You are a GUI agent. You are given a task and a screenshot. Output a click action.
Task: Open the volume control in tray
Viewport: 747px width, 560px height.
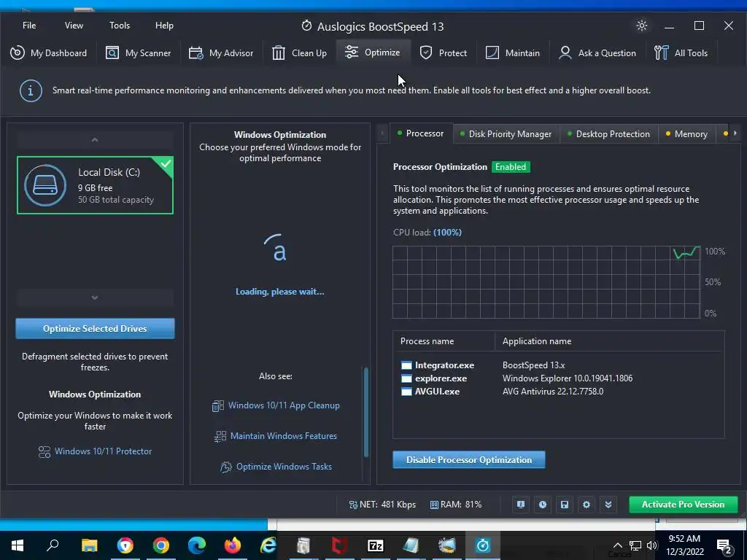pos(651,545)
